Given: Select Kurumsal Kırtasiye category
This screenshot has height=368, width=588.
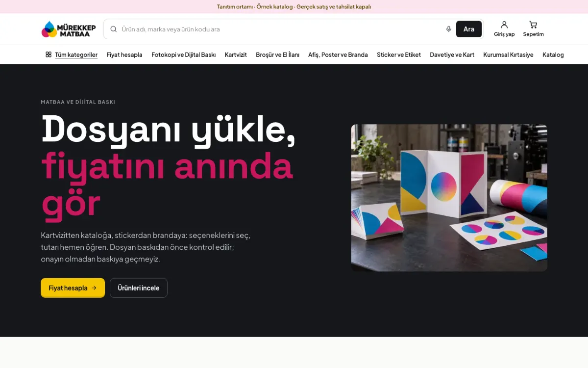Looking at the screenshot, I should click(x=508, y=54).
